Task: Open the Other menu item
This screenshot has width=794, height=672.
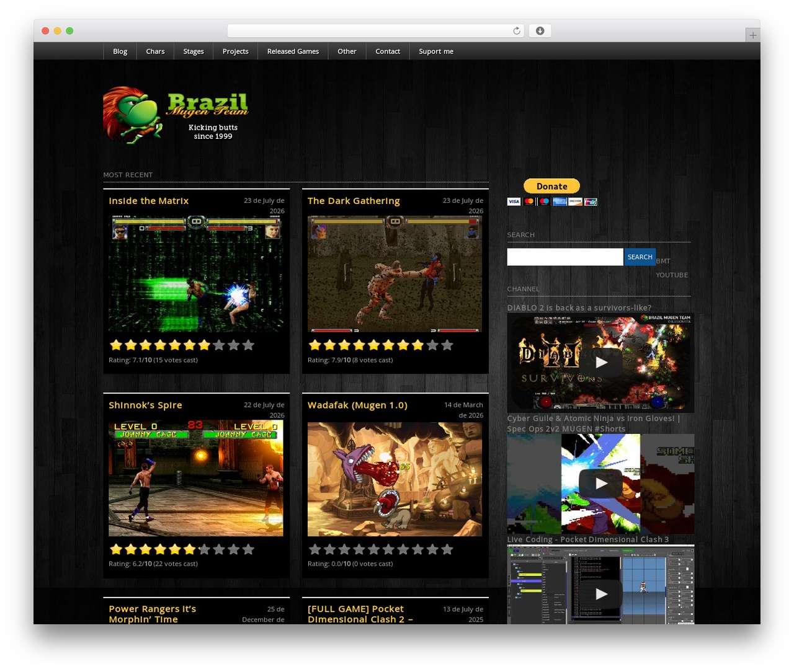Action: click(347, 51)
